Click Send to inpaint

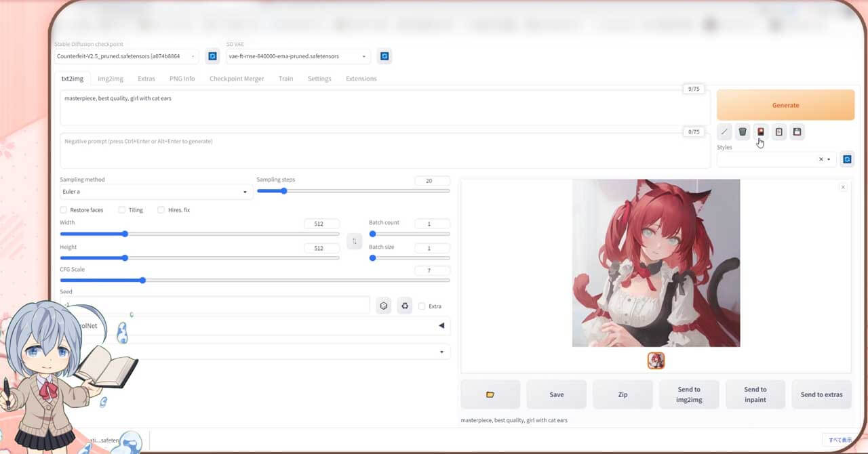point(755,394)
